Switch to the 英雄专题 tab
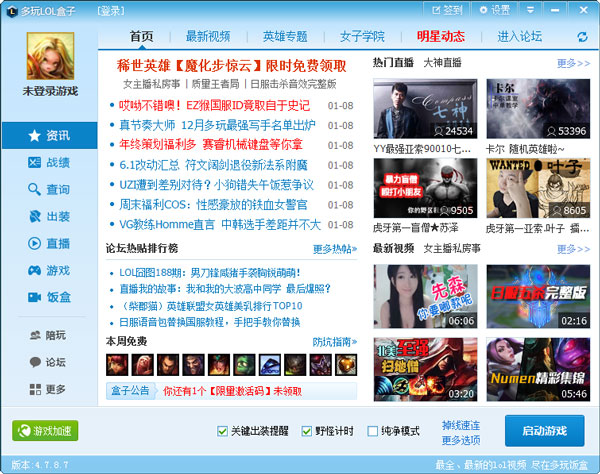This screenshot has width=600, height=474. tap(285, 36)
